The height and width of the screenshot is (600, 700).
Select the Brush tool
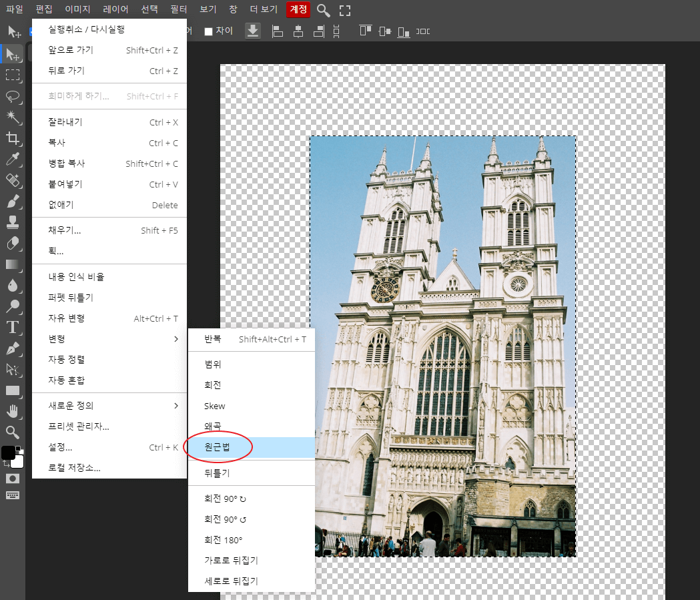pyautogui.click(x=13, y=202)
